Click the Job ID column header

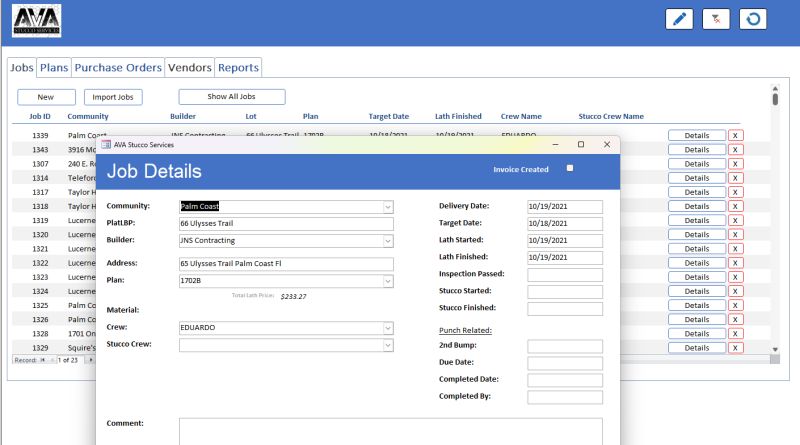pos(40,116)
